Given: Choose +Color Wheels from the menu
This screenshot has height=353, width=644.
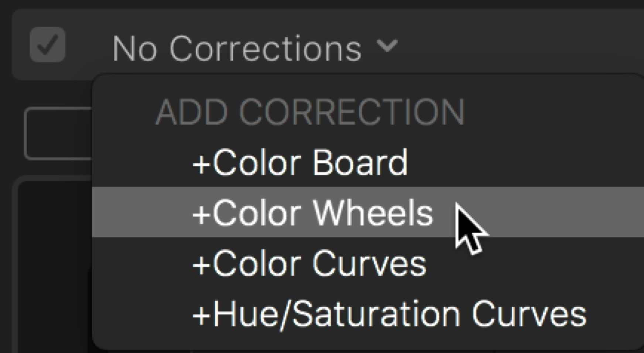Looking at the screenshot, I should (x=312, y=213).
